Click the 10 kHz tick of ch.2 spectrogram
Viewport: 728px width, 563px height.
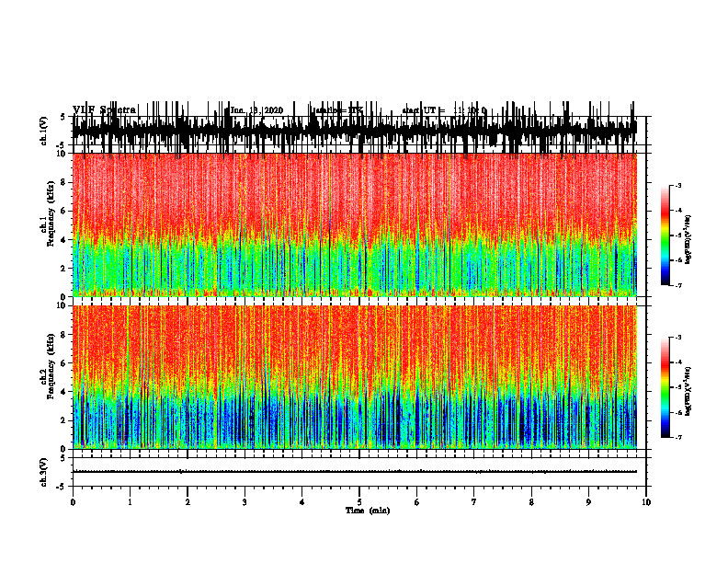63,305
